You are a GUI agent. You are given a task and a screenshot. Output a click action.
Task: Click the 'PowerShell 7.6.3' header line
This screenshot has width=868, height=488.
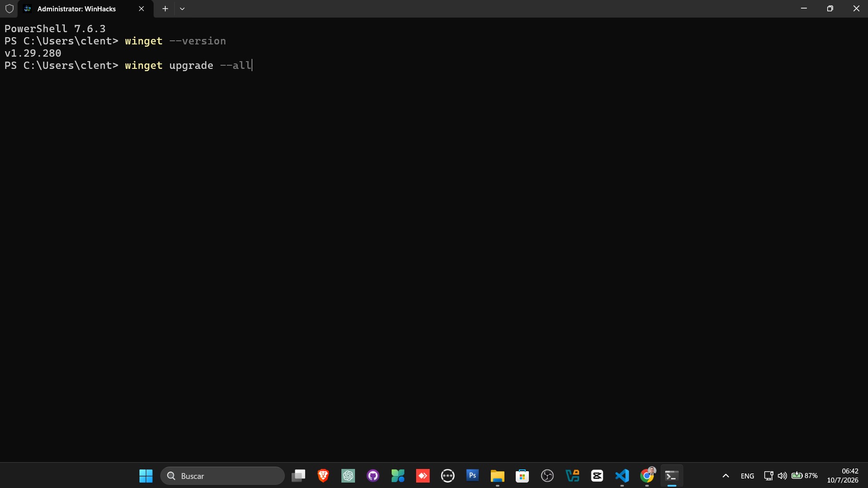[55, 29]
